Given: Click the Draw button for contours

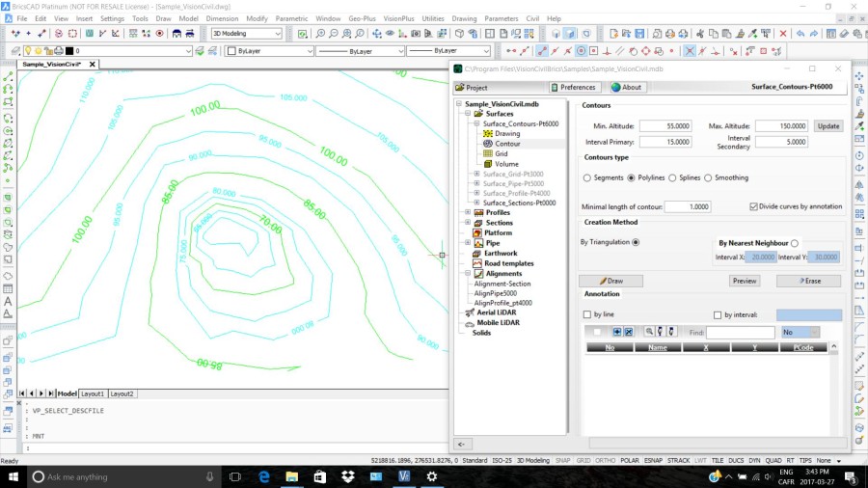Looking at the screenshot, I should (610, 281).
